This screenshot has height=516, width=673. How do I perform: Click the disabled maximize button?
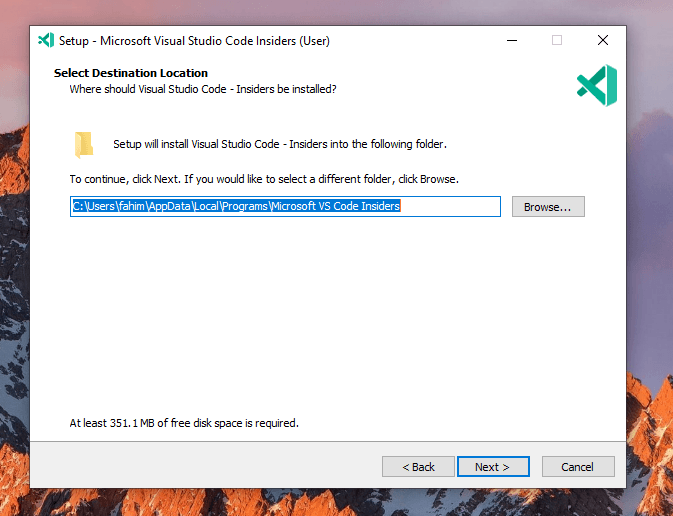pos(557,40)
